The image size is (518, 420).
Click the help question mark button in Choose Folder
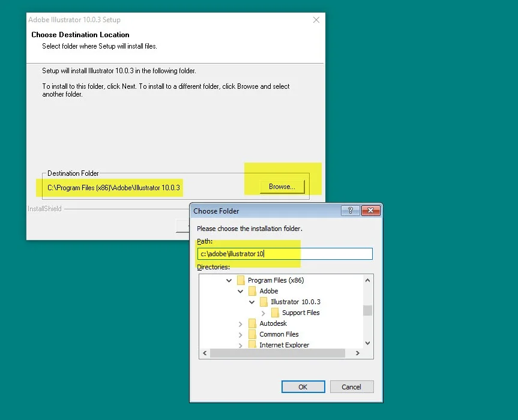pos(350,211)
